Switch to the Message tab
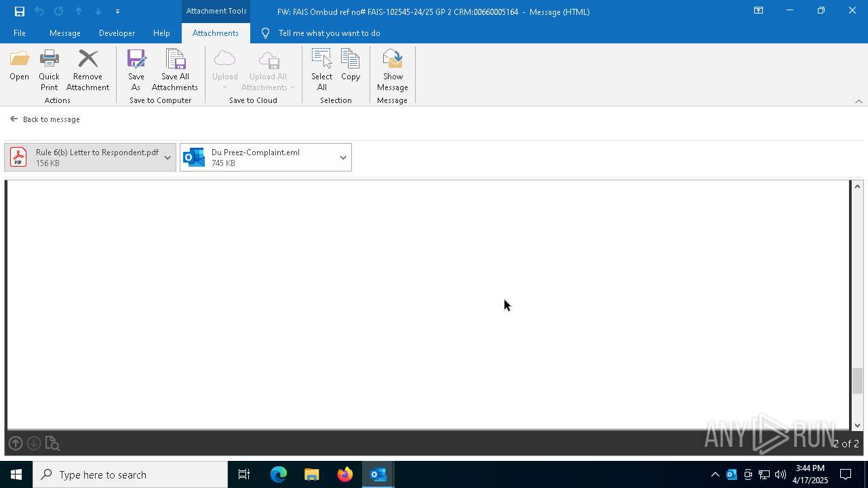Screen dimensions: 868x488 [x=65, y=33]
